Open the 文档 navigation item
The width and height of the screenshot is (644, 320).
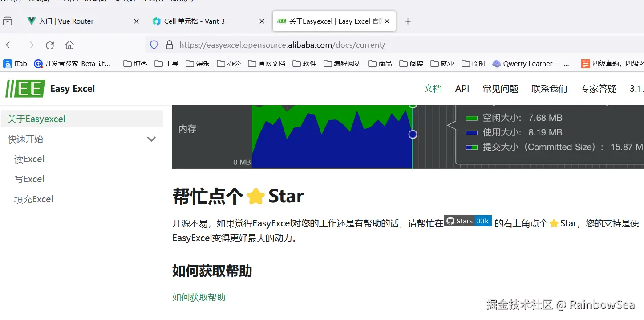(433, 89)
